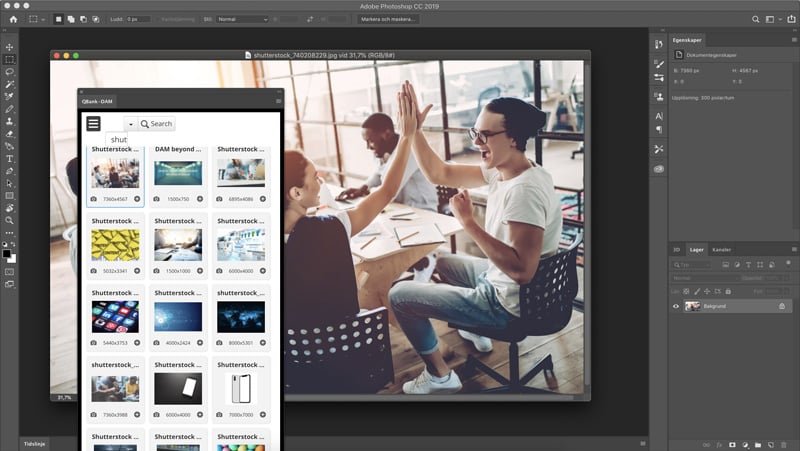Open the DAM beyond thumbnail
Image resolution: width=800 pixels, height=451 pixels.
[x=178, y=173]
